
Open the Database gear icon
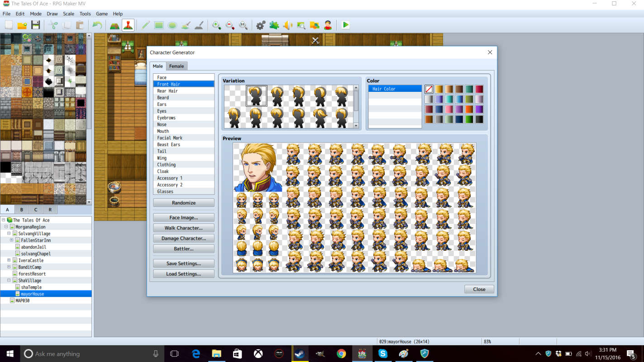coord(261,25)
